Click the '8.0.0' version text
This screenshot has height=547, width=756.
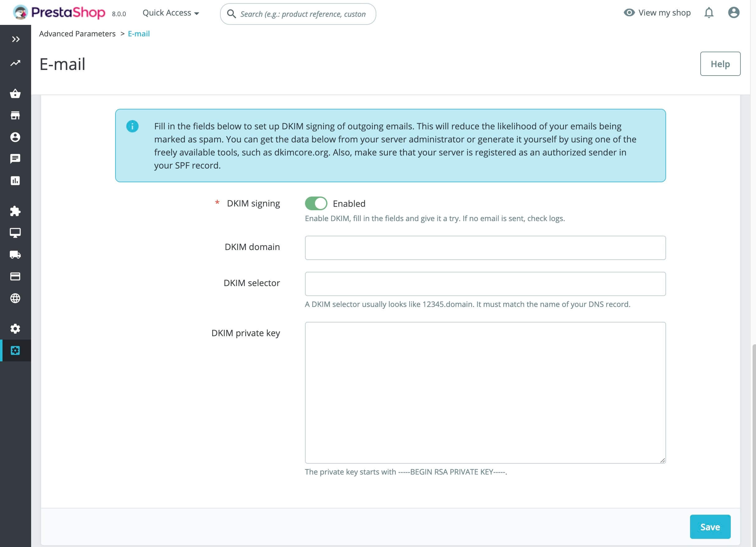tap(119, 14)
